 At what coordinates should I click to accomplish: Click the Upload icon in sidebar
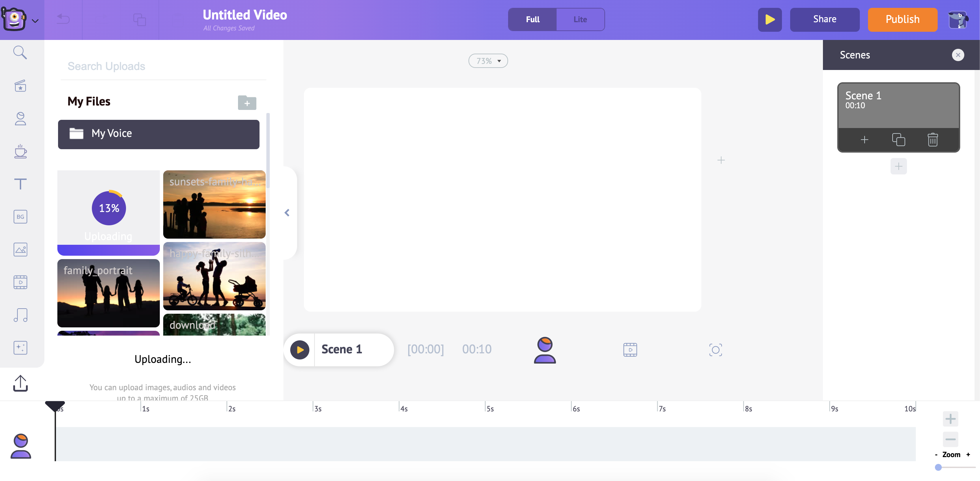[20, 383]
